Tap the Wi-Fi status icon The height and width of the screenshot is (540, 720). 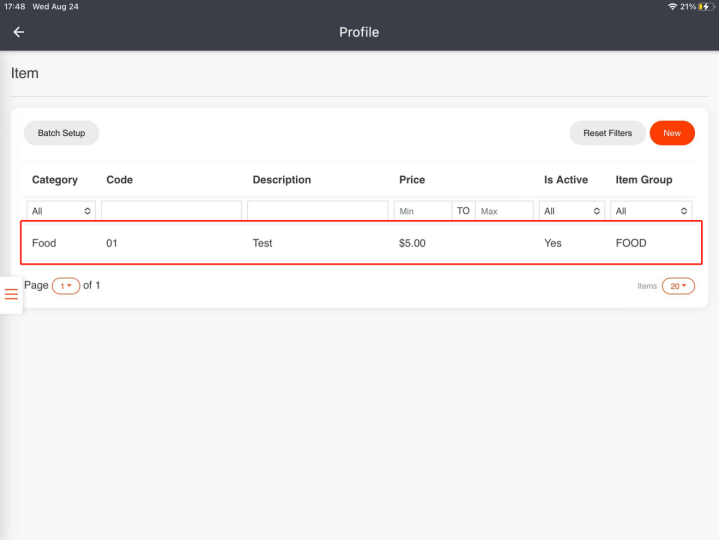pos(672,7)
